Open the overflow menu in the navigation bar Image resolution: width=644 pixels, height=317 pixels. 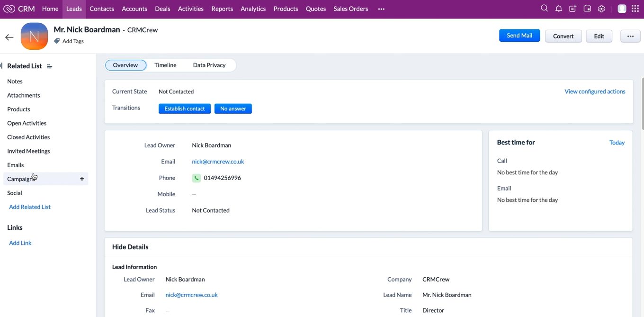point(381,9)
